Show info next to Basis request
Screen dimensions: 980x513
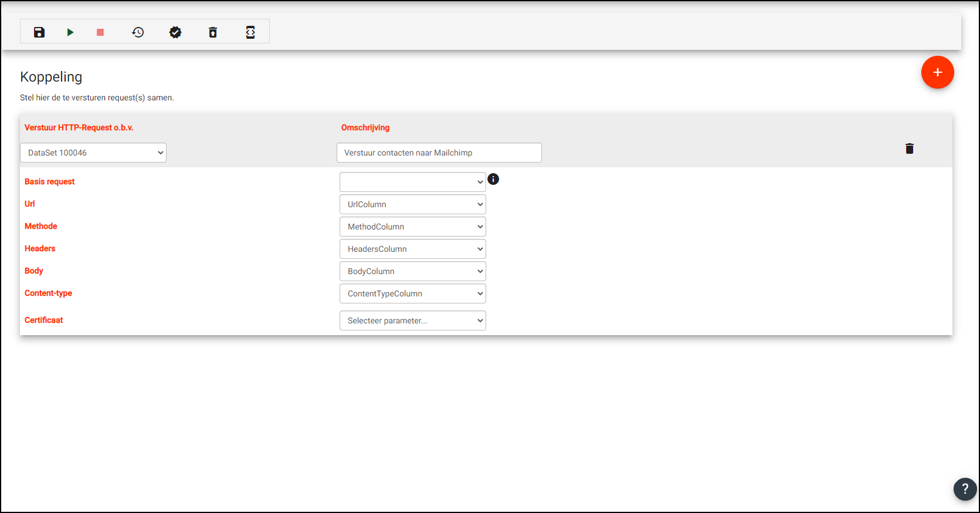point(493,179)
